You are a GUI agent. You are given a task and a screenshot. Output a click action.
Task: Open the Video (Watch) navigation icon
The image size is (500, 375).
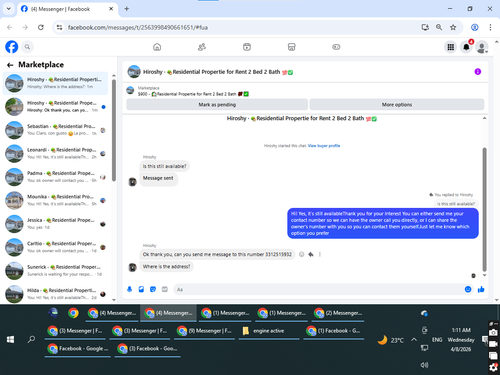coord(247,47)
